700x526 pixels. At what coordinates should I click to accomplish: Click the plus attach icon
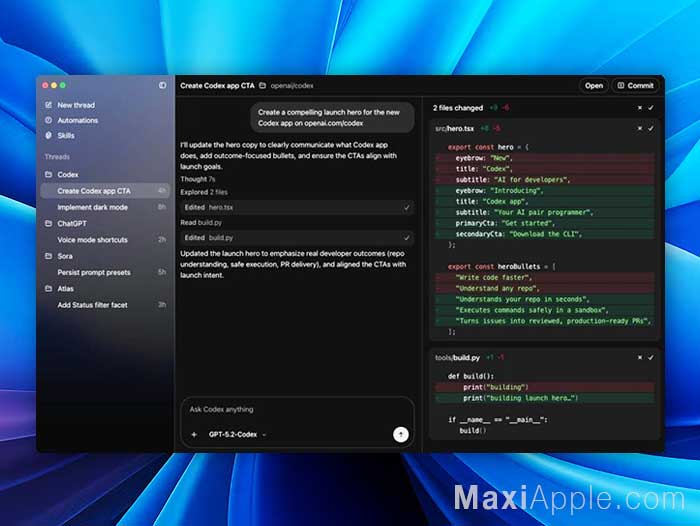coord(194,434)
